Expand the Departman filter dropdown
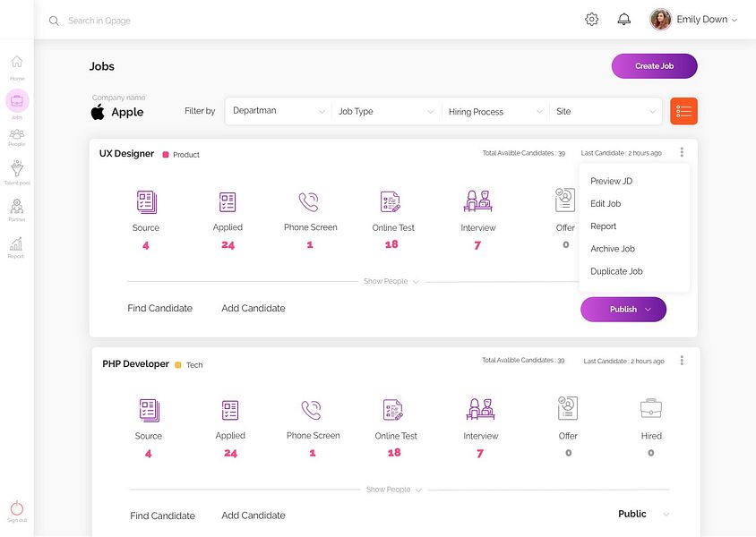The image size is (756, 537). (x=278, y=111)
